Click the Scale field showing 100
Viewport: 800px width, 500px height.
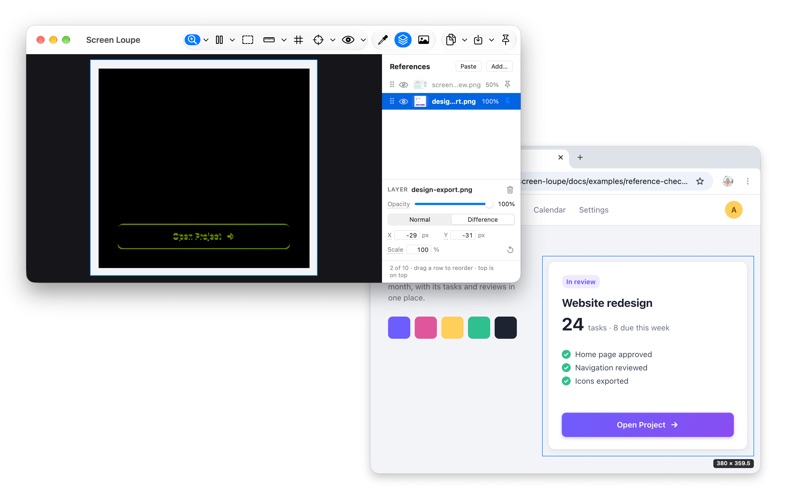click(418, 249)
